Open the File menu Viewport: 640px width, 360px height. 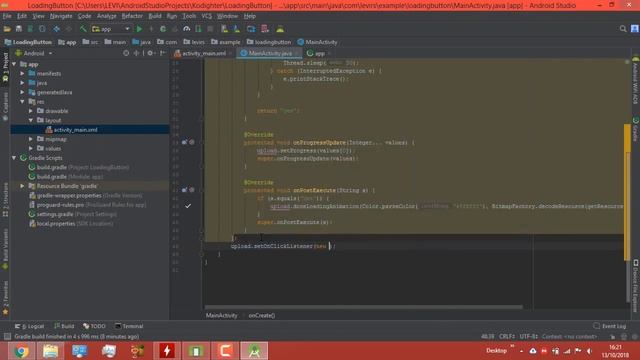[7, 16]
